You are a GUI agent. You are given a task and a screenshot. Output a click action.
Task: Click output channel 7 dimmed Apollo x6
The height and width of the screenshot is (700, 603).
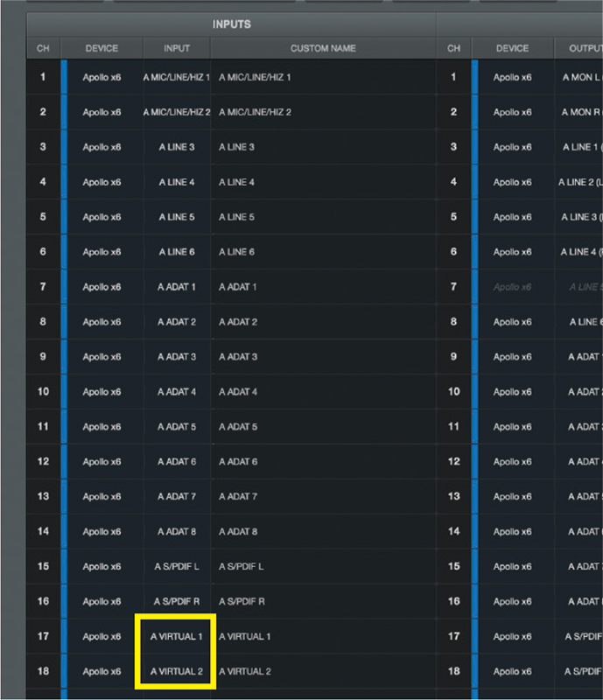(512, 287)
